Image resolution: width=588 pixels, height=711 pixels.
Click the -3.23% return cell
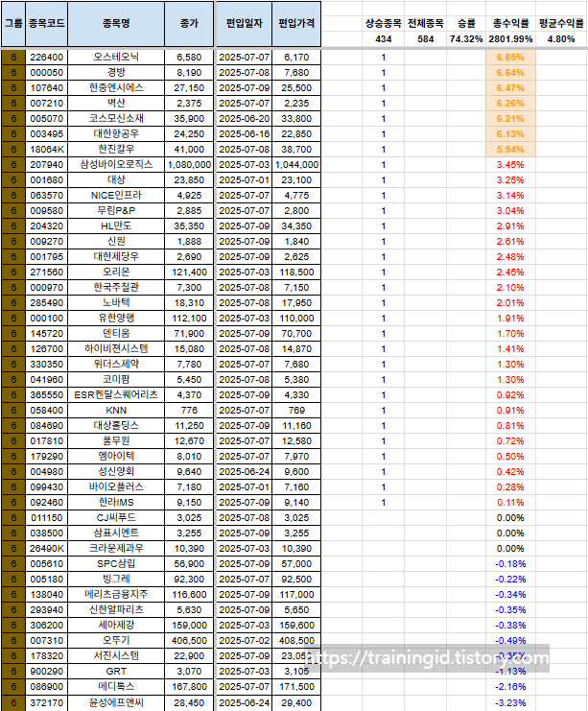pyautogui.click(x=510, y=702)
